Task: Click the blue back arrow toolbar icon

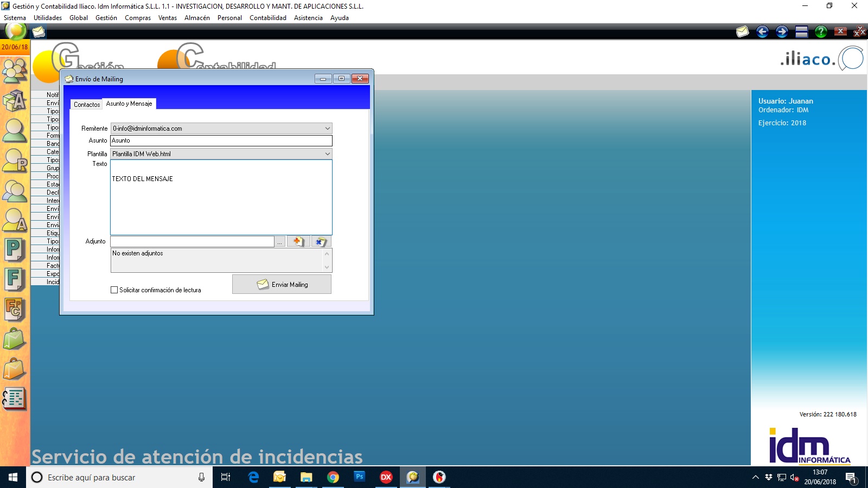Action: [x=762, y=32]
